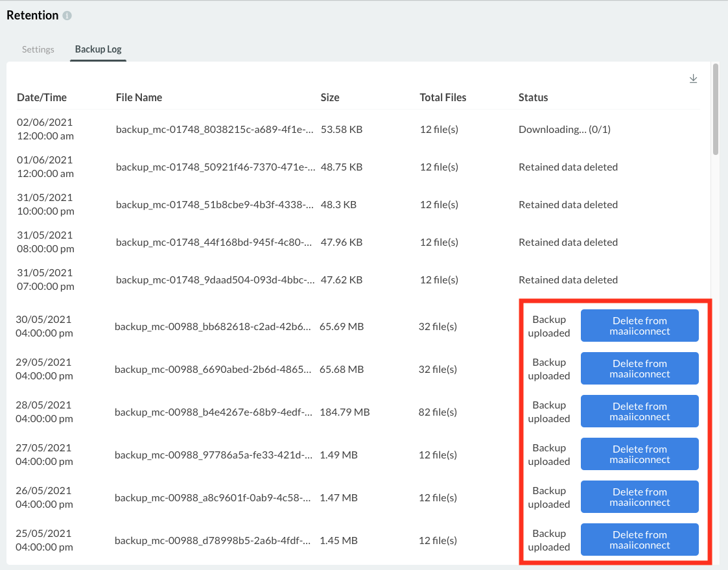
Task: Click the Size column header
Action: click(330, 97)
